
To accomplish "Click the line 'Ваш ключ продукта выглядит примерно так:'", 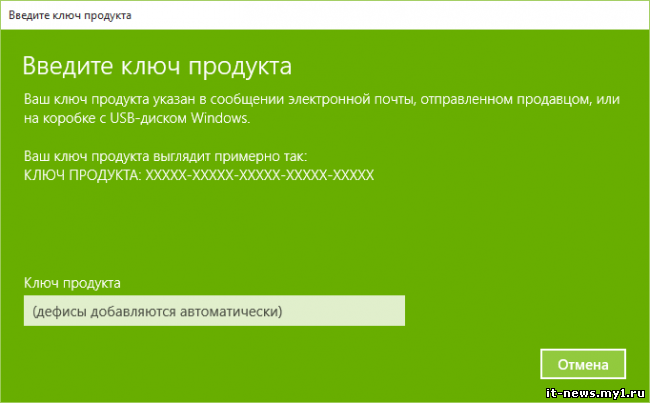I will click(x=165, y=156).
